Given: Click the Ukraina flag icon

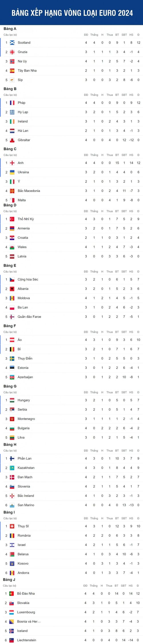Looking at the screenshot, I should pyautogui.click(x=12, y=172).
